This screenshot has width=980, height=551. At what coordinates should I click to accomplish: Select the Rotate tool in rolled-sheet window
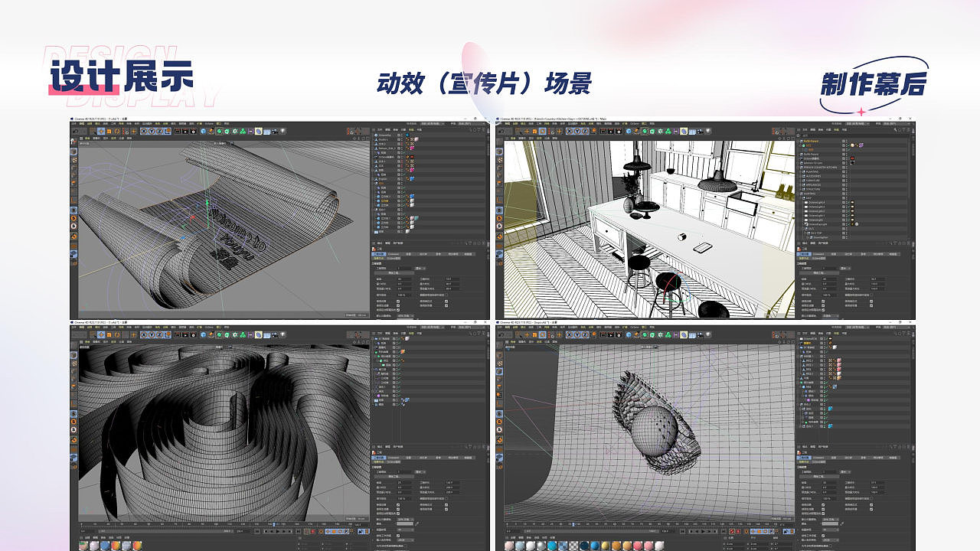(x=117, y=131)
